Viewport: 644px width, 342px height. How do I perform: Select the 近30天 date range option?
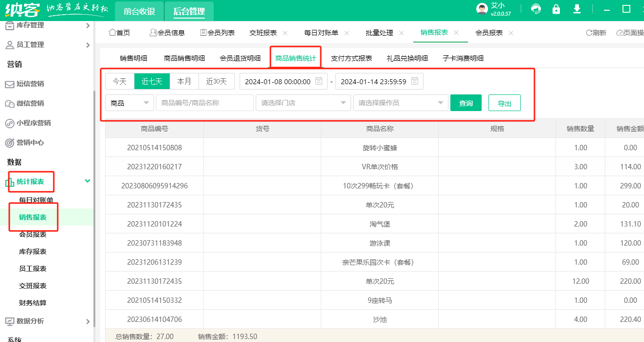click(216, 81)
